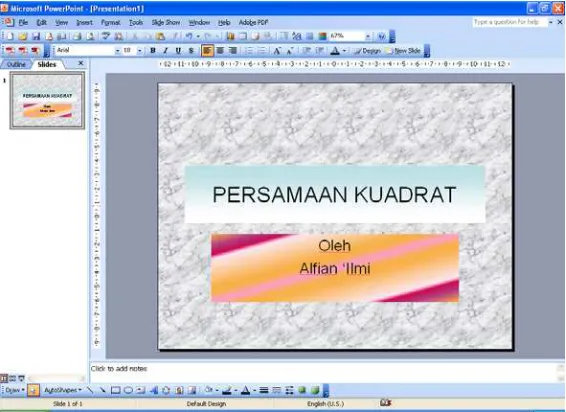Viewport: 566px width, 412px height.
Task: Click the Type a question for help box
Action: click(x=510, y=22)
